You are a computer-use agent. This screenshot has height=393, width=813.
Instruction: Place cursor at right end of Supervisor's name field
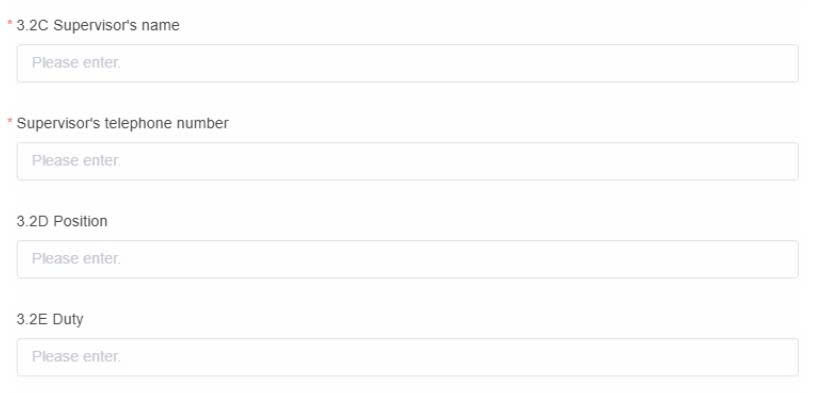click(x=788, y=63)
